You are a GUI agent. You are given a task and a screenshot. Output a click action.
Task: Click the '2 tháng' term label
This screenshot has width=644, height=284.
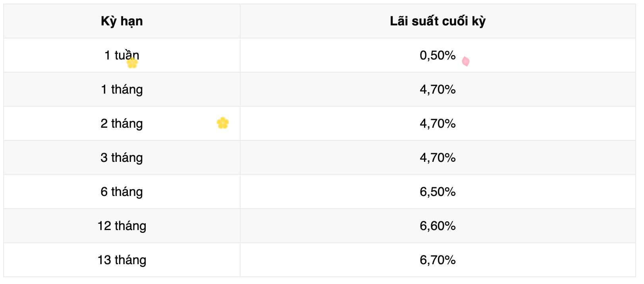pos(121,123)
